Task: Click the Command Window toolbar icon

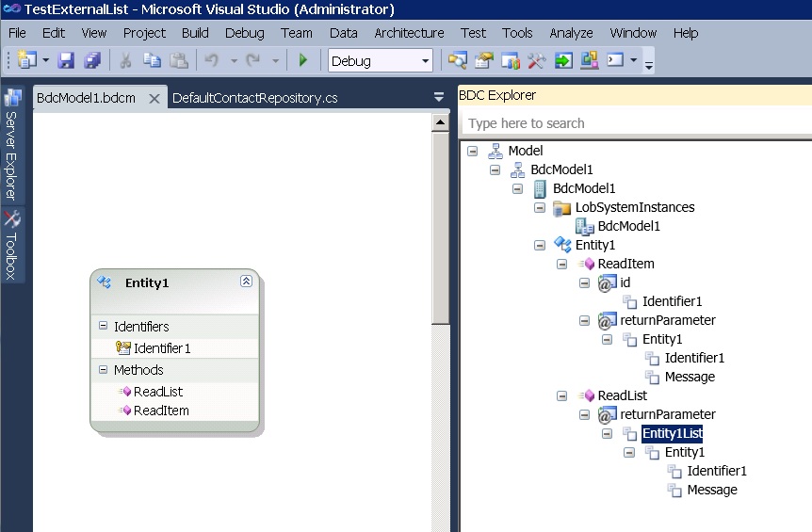Action: [x=615, y=60]
